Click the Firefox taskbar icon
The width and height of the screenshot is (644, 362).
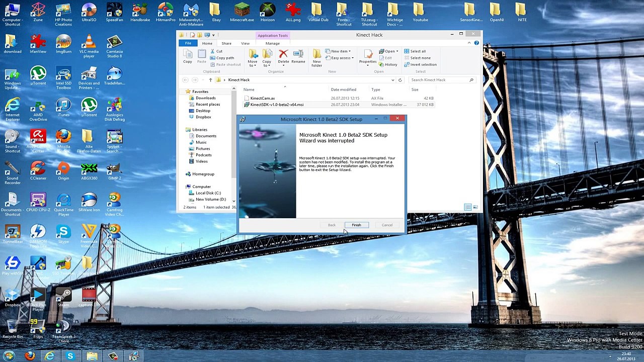pyautogui.click(x=30, y=356)
